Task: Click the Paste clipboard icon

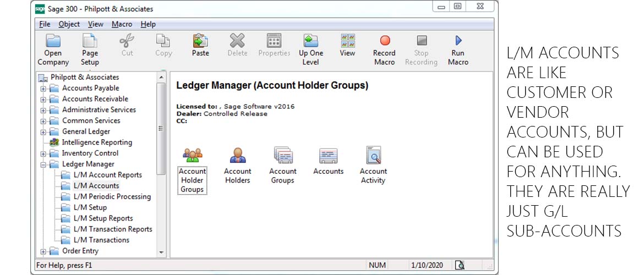Action: pos(200,41)
